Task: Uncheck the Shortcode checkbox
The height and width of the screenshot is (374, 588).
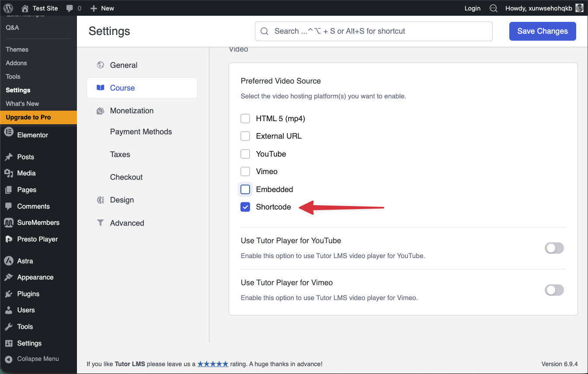Action: point(245,207)
